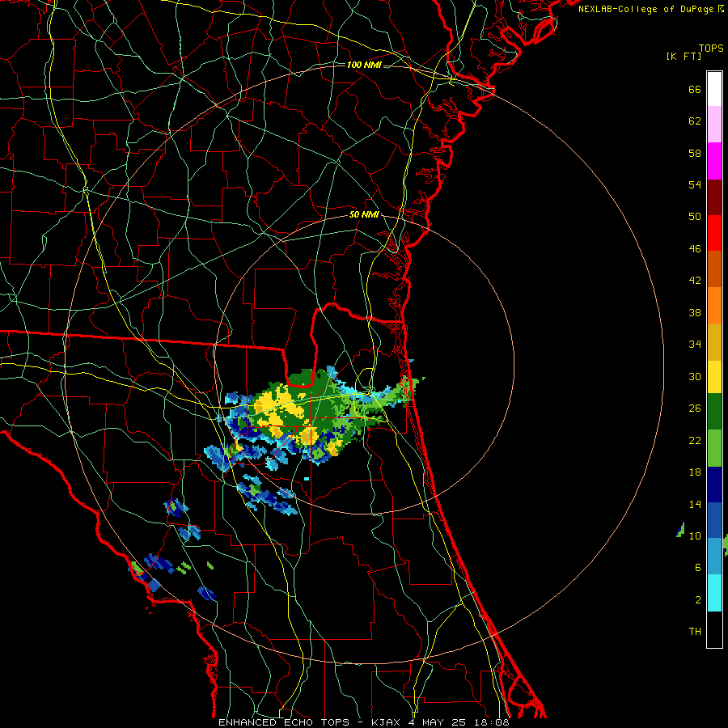728x728 pixels.
Task: Click the medium blue 18 kft legend swatch
Action: click(x=714, y=520)
